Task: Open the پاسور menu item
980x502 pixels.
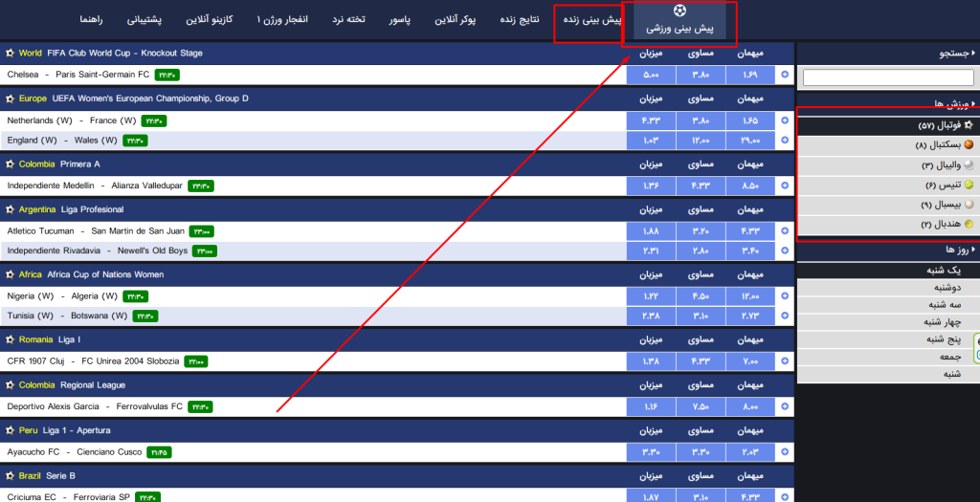Action: [399, 20]
